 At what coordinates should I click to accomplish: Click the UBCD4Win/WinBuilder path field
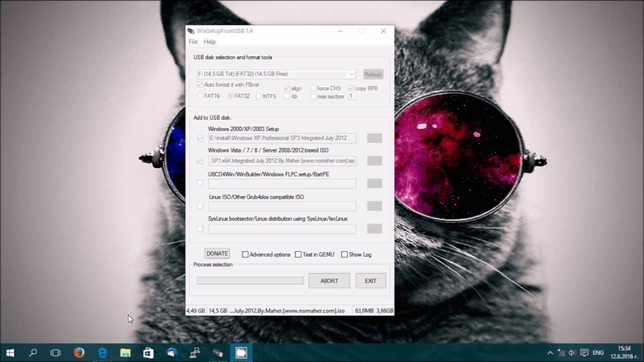click(282, 184)
